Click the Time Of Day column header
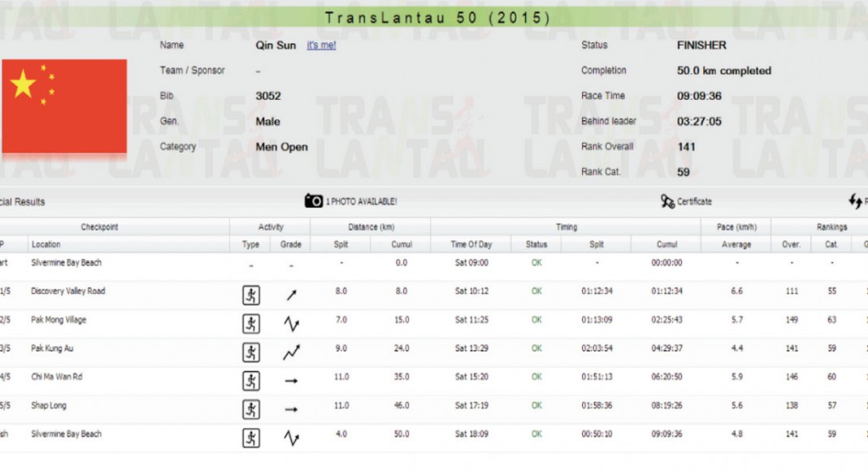Viewport: 868px width, 471px height. click(471, 244)
